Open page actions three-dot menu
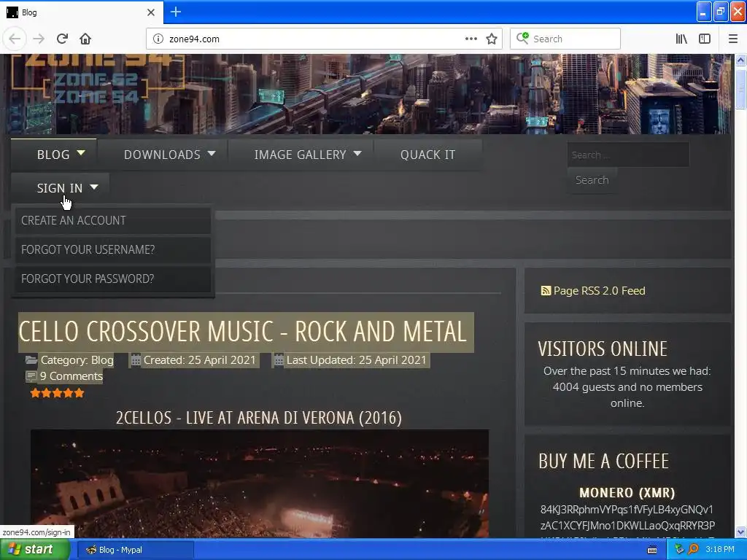The image size is (747, 560). click(x=471, y=39)
